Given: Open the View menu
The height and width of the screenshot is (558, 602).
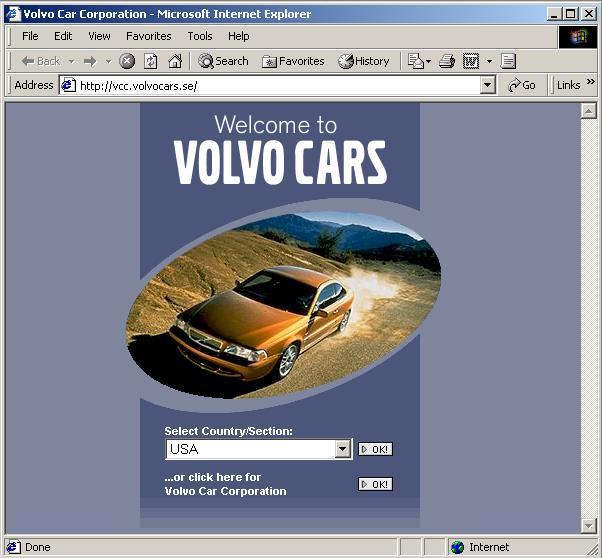Looking at the screenshot, I should pyautogui.click(x=99, y=36).
